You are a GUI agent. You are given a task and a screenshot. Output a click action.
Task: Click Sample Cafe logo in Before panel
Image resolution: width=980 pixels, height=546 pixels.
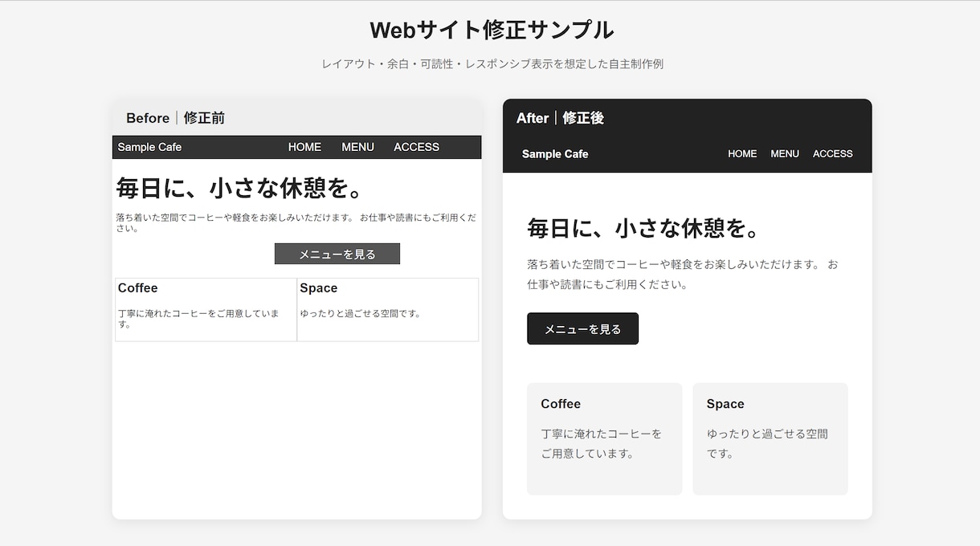coord(149,147)
